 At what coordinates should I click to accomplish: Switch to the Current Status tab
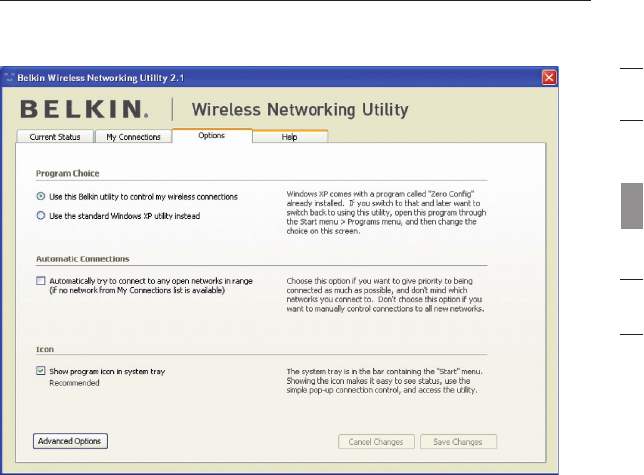tap(53, 137)
